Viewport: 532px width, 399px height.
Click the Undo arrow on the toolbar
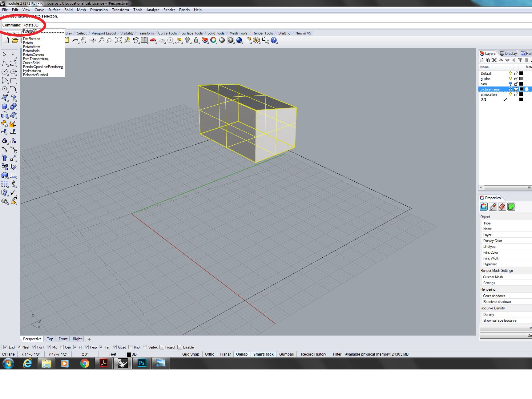point(75,40)
